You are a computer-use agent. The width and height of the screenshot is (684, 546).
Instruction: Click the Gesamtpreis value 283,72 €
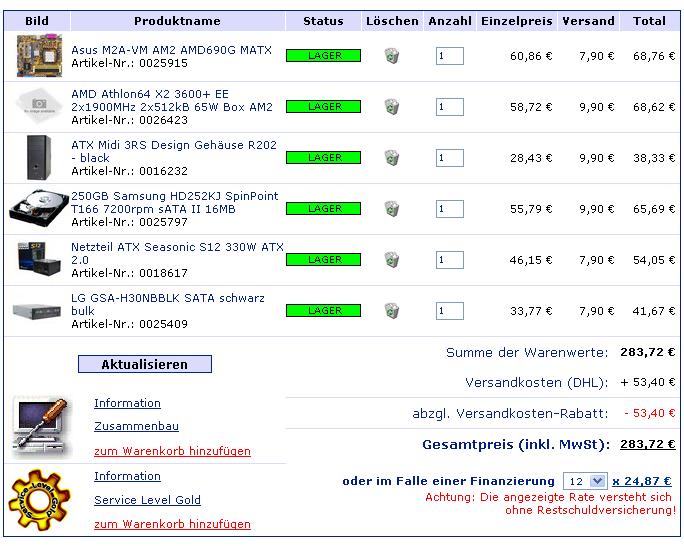(648, 444)
